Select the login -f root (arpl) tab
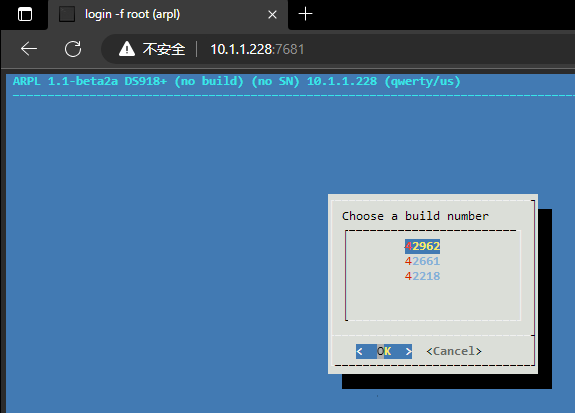575x413 pixels. [168, 15]
